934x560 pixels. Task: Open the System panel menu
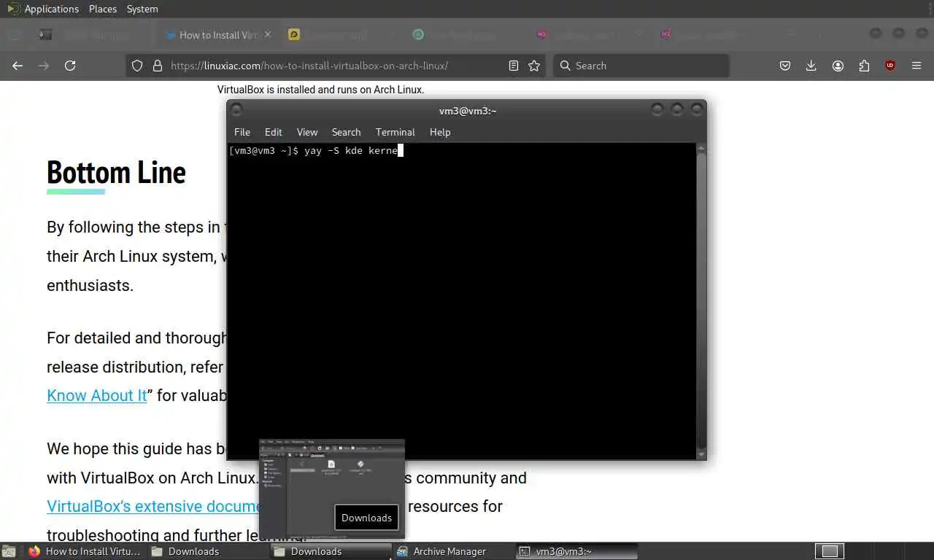tap(142, 9)
